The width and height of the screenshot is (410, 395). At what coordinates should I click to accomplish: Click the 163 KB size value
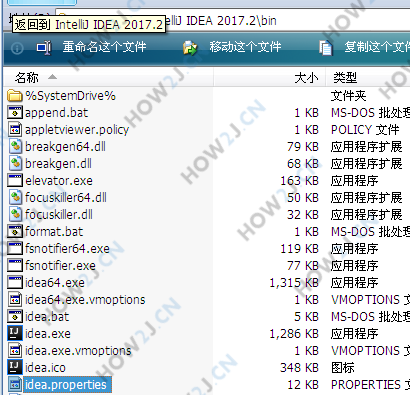(299, 181)
